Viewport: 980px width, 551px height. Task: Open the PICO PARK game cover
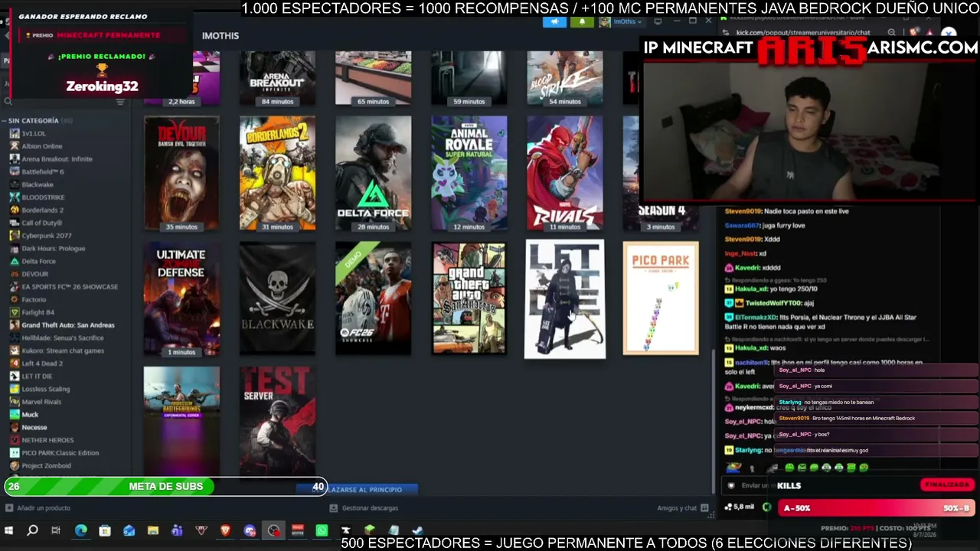[x=661, y=298]
